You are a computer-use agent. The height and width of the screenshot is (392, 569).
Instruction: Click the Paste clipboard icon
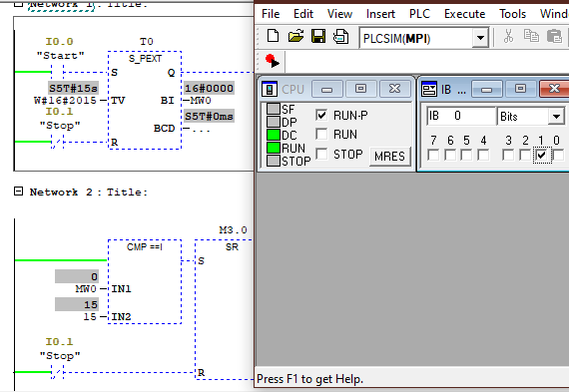pos(554,36)
